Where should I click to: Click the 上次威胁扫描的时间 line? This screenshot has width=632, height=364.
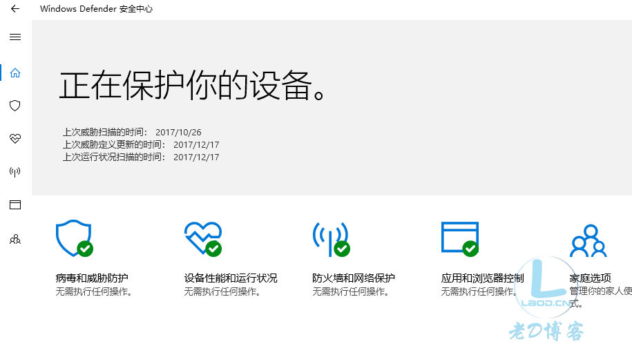pos(132,132)
